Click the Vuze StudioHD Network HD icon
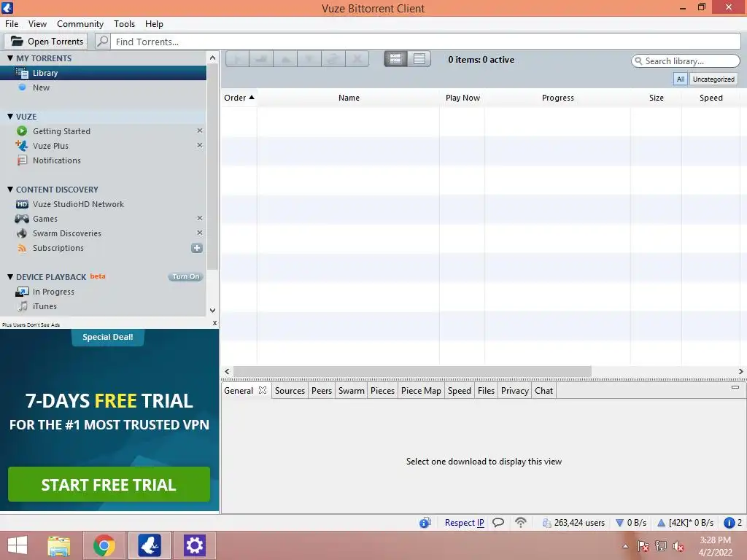The height and width of the screenshot is (560, 747). [x=22, y=204]
